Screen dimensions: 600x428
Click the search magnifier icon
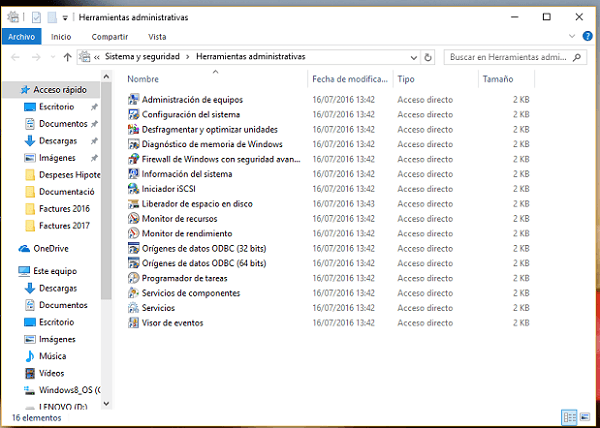click(577, 57)
